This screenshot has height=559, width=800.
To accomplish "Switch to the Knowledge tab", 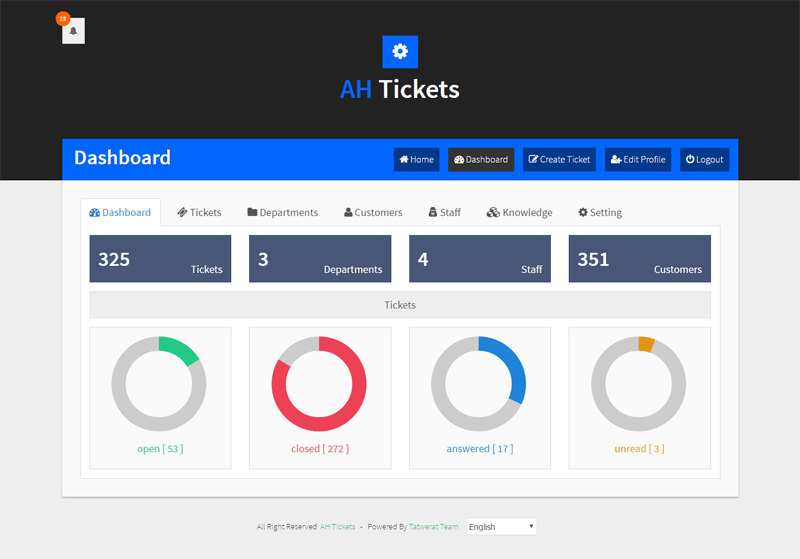I will click(x=519, y=212).
